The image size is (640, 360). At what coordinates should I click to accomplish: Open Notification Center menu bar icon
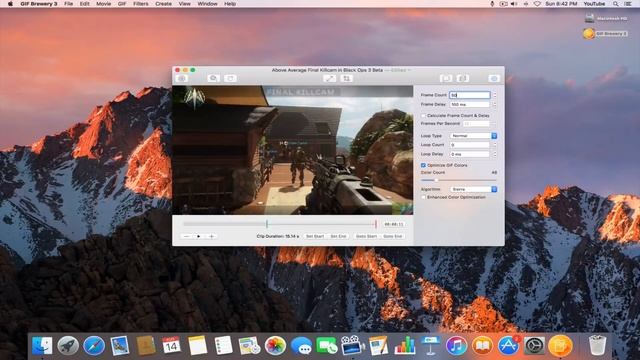click(628, 4)
